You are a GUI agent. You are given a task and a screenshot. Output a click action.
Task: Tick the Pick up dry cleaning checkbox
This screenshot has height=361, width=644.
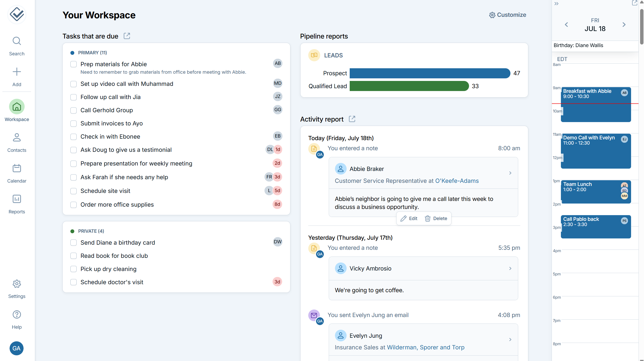pyautogui.click(x=74, y=269)
